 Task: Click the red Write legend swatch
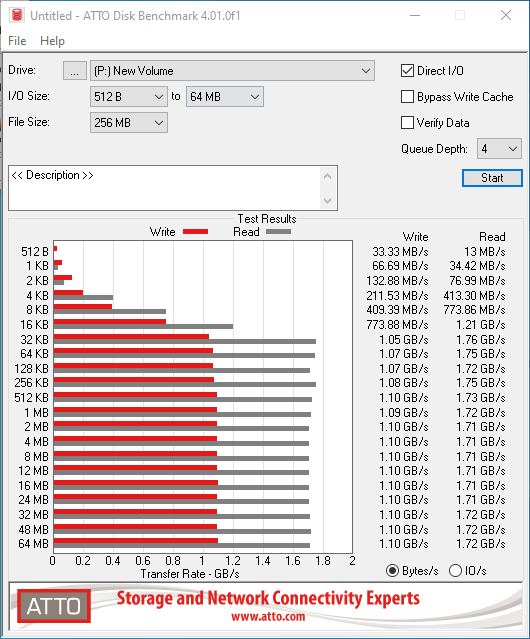(x=195, y=231)
